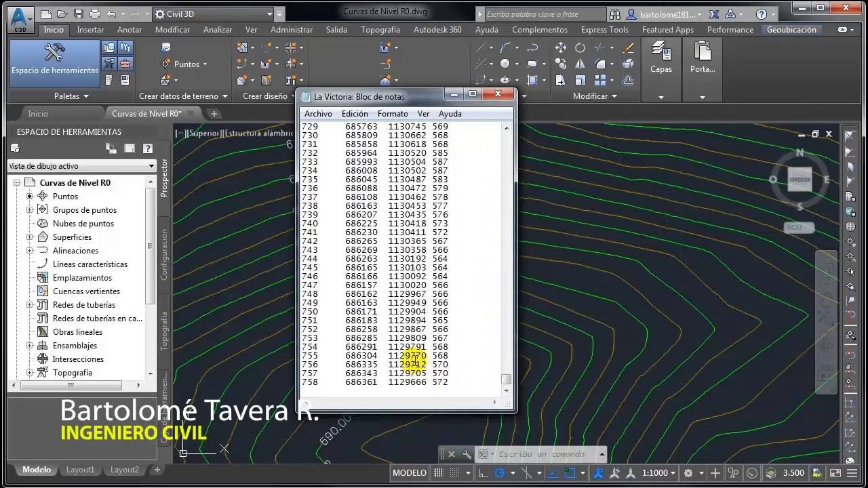Select the Mirror tool in Modificar panel
The height and width of the screenshot is (488, 868).
coord(580,64)
